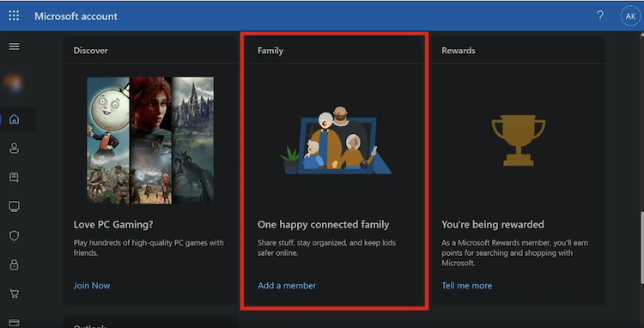
Task: Toggle the hamburger navigation menu
Action: point(14,46)
